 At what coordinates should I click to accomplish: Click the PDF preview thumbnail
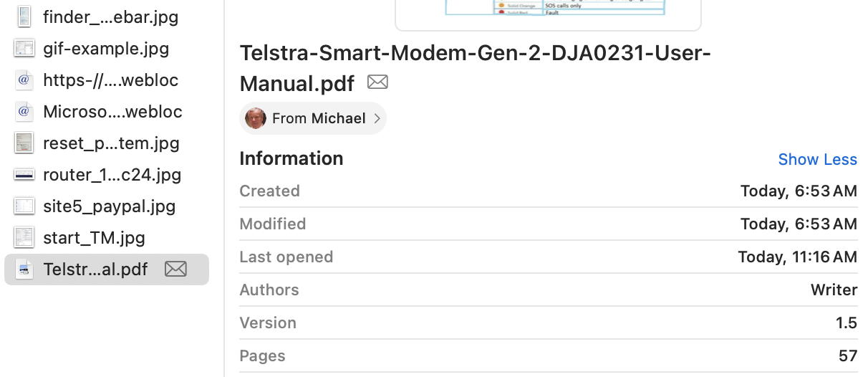point(548,14)
